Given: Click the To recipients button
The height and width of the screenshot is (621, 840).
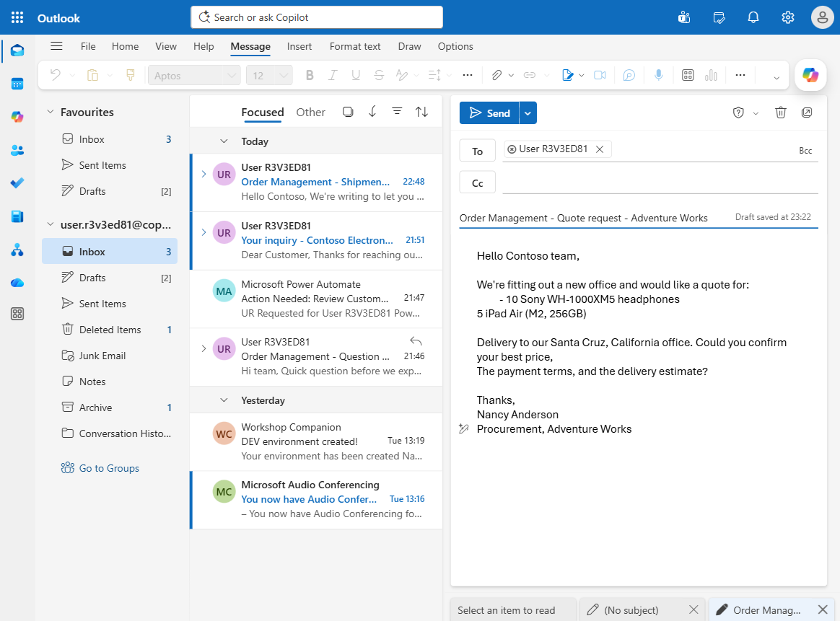Looking at the screenshot, I should click(477, 151).
